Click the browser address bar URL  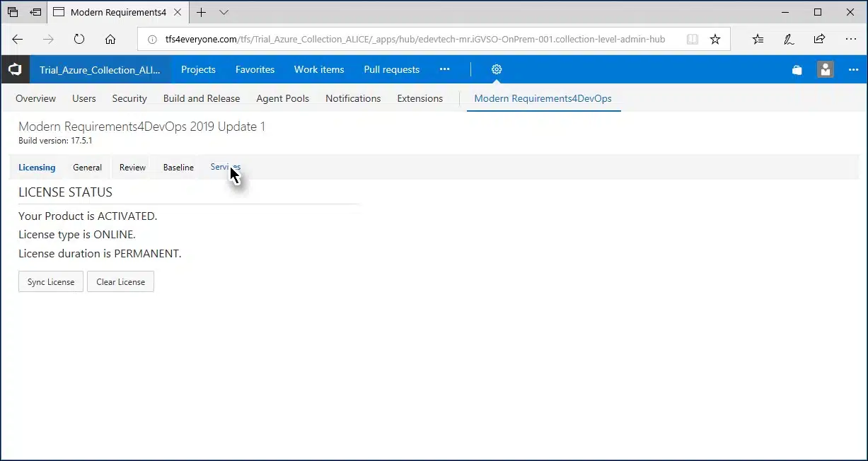point(415,40)
